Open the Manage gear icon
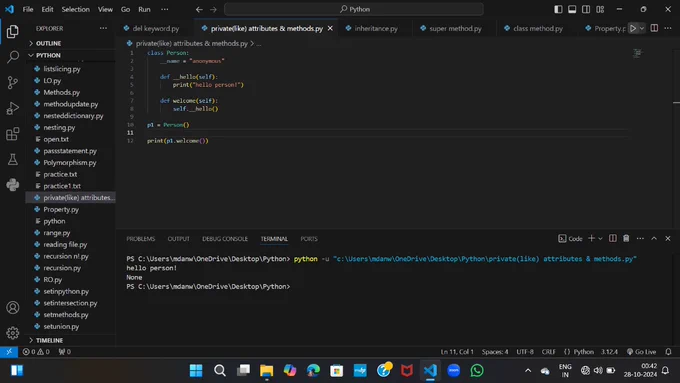This screenshot has width=680, height=383. tap(13, 333)
